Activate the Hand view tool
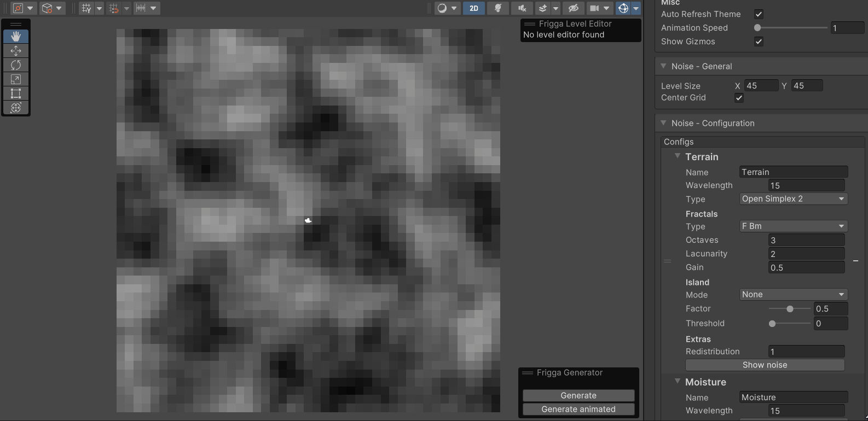This screenshot has height=421, width=868. 16,37
